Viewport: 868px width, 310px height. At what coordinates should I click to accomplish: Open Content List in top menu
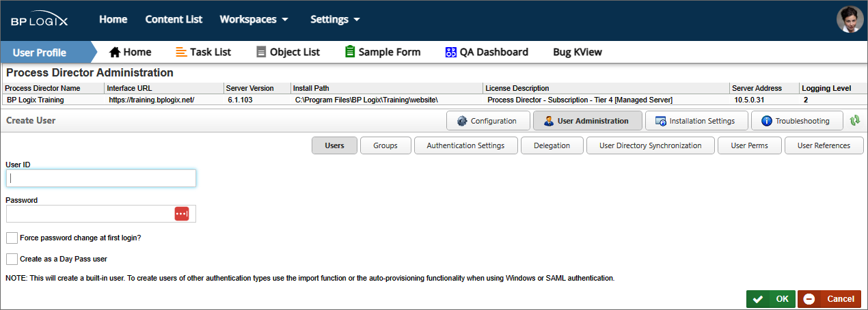point(174,19)
